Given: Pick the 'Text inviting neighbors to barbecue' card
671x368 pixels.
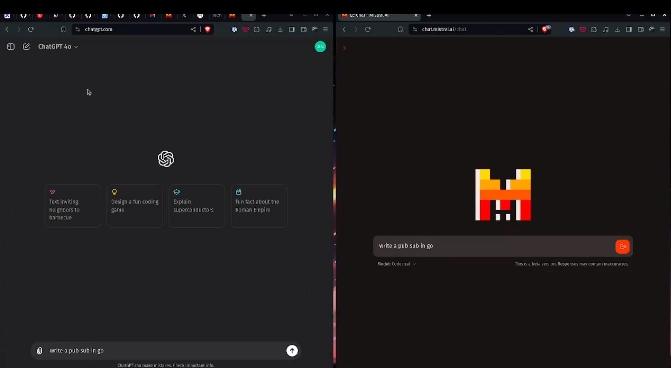Looking at the screenshot, I should click(x=72, y=206).
